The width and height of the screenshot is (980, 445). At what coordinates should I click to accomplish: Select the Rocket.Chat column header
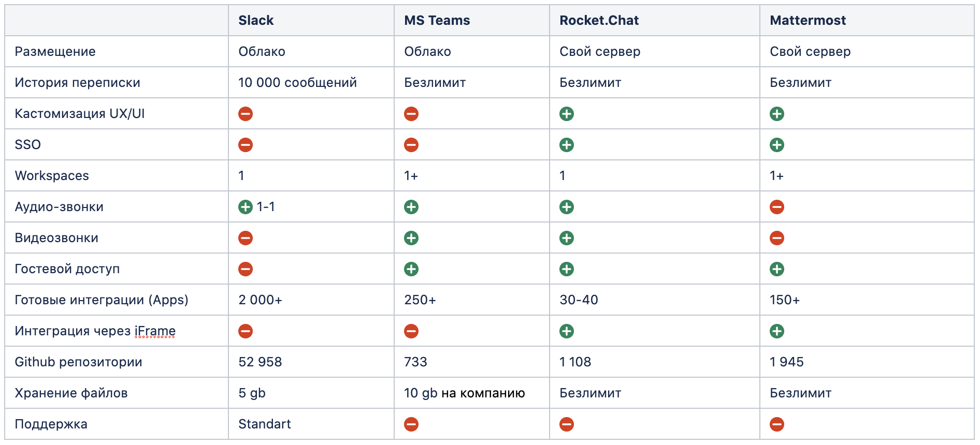599,21
